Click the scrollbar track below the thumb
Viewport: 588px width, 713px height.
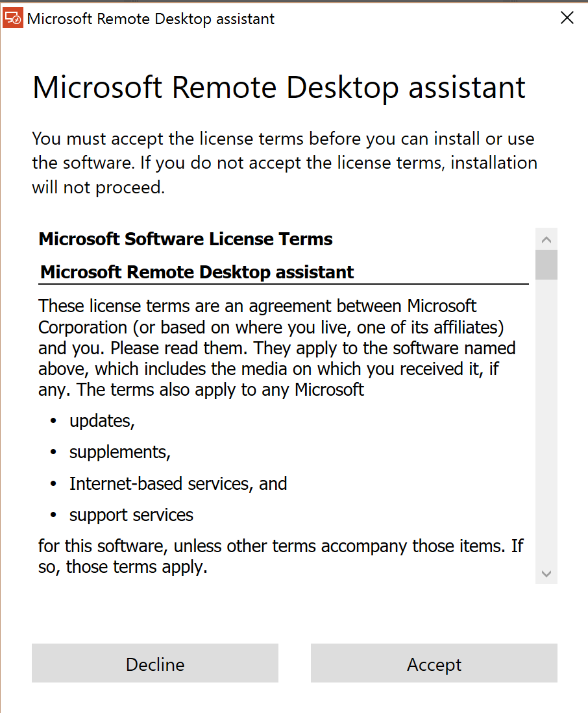[546, 422]
